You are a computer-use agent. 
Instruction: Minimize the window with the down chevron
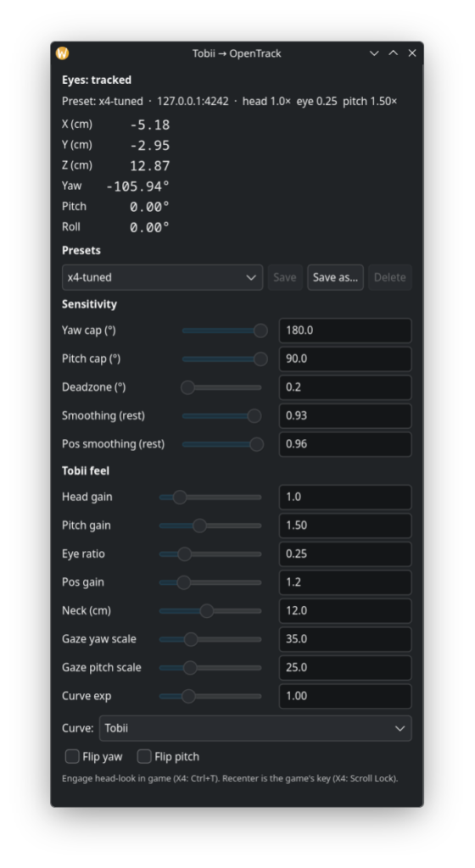[x=374, y=53]
